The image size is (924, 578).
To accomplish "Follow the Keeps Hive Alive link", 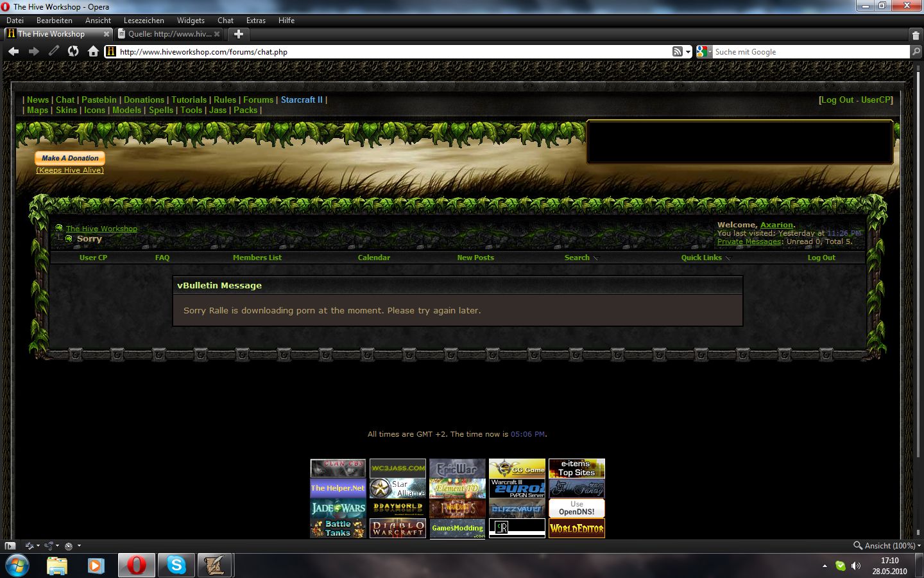I will coord(70,170).
